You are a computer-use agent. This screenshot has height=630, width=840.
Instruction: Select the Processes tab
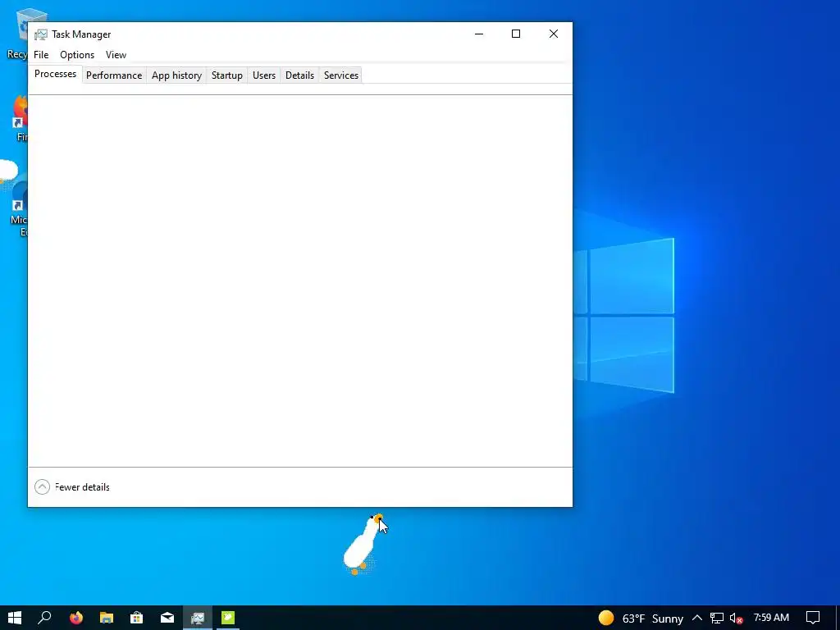(x=55, y=74)
